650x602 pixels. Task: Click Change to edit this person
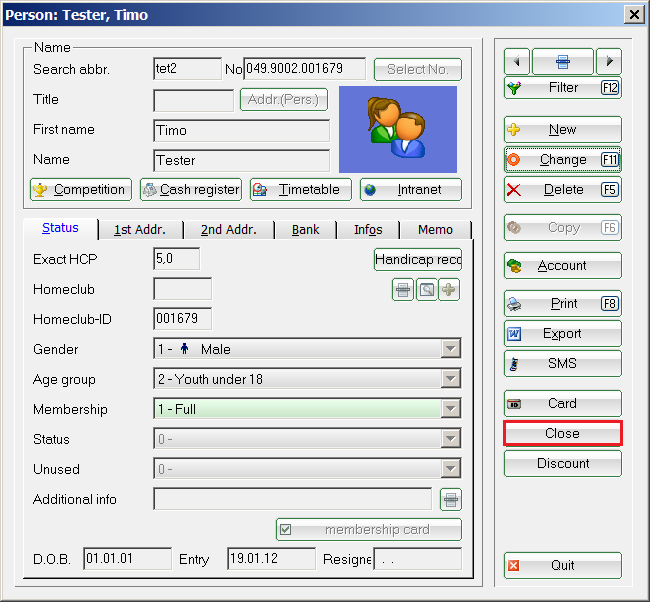(x=563, y=160)
